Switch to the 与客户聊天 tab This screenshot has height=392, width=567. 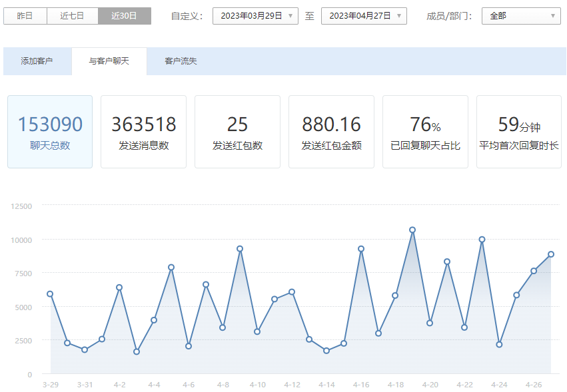109,61
